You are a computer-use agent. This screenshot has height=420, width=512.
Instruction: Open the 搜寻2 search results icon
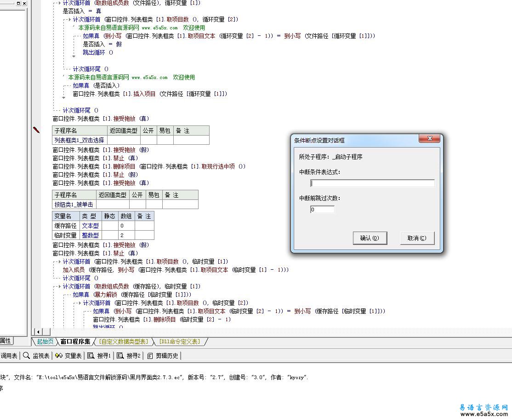click(120, 356)
